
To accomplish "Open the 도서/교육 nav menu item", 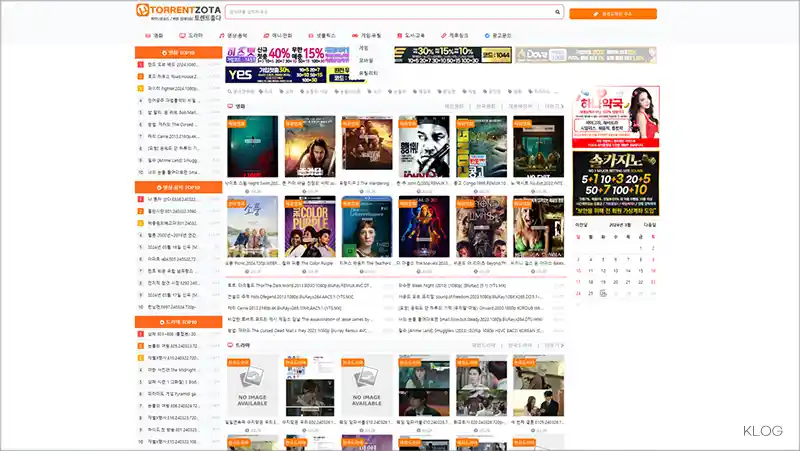I will 411,36.
